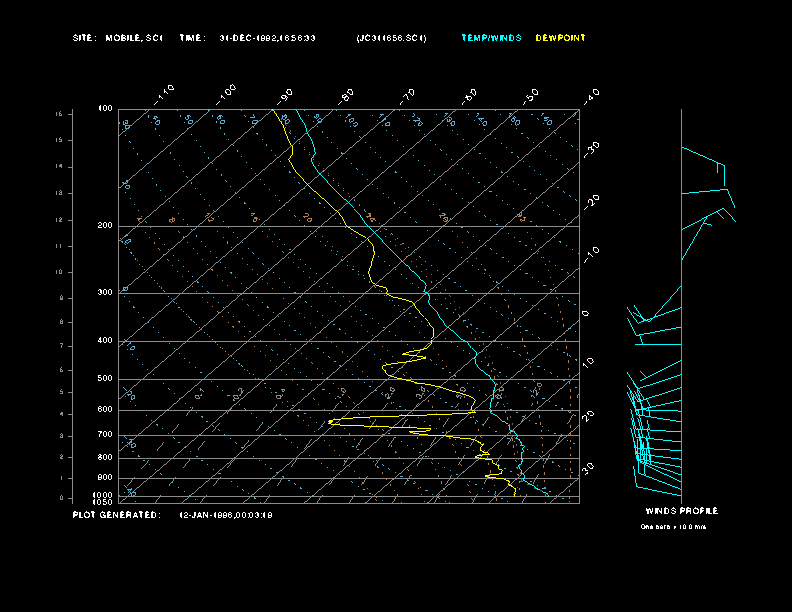Click the "WINDS PROFILE" caption
The width and height of the screenshot is (792, 612).
682,511
